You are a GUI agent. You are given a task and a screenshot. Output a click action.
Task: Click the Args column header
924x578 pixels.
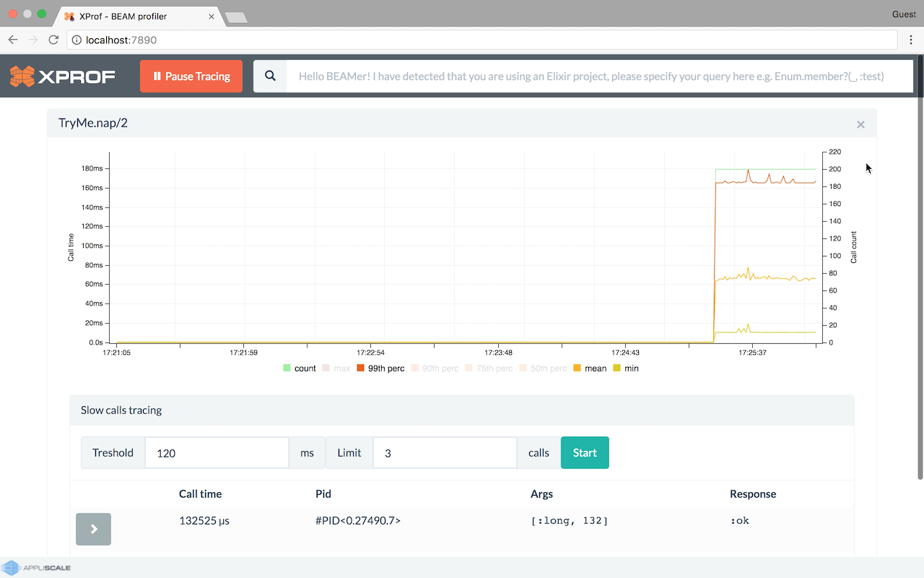(x=541, y=494)
